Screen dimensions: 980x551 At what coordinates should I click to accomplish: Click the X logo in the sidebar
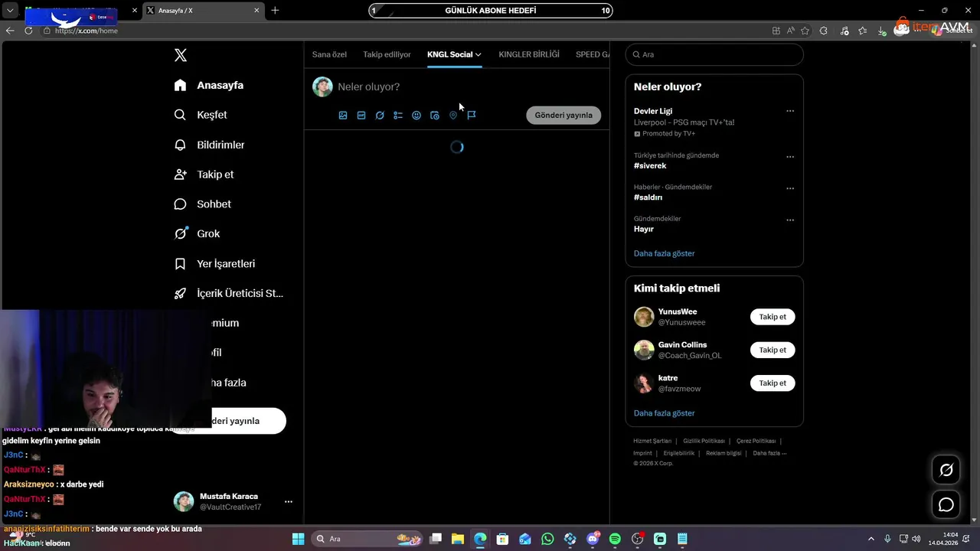click(181, 55)
